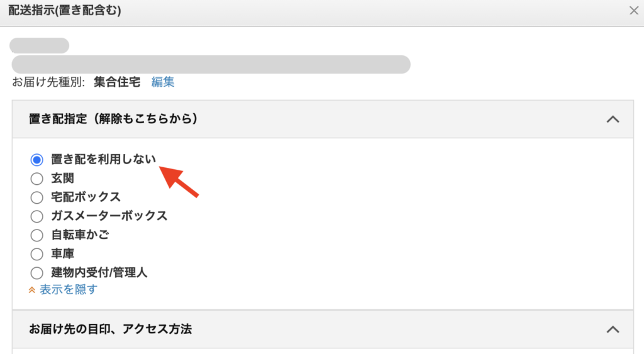Close the 配送指示 dialog with the X

(x=634, y=10)
